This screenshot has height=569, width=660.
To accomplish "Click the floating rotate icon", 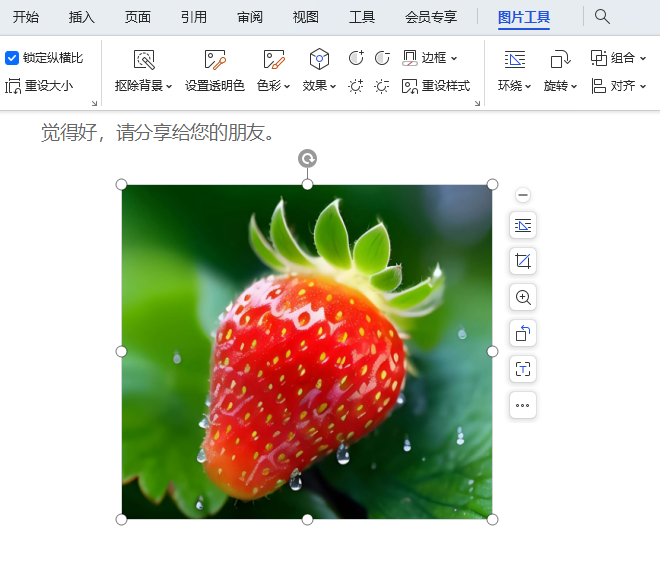I will point(523,333).
